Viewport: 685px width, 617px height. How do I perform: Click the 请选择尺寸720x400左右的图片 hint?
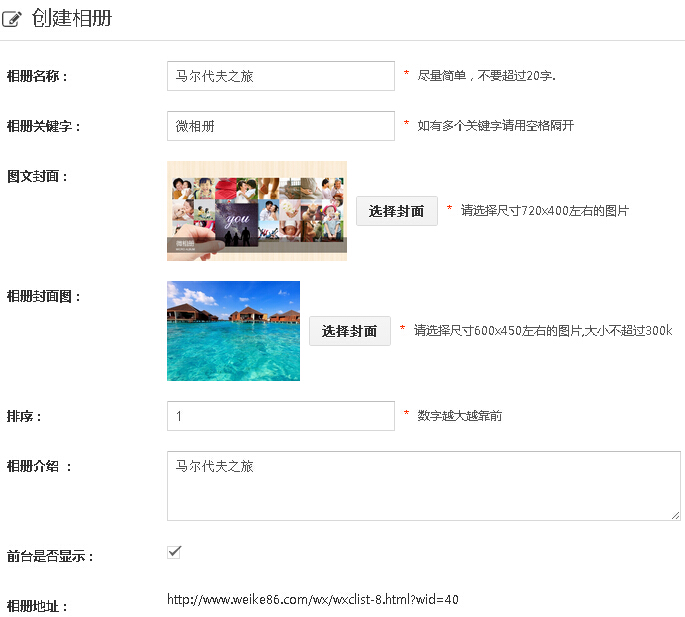coord(544,211)
